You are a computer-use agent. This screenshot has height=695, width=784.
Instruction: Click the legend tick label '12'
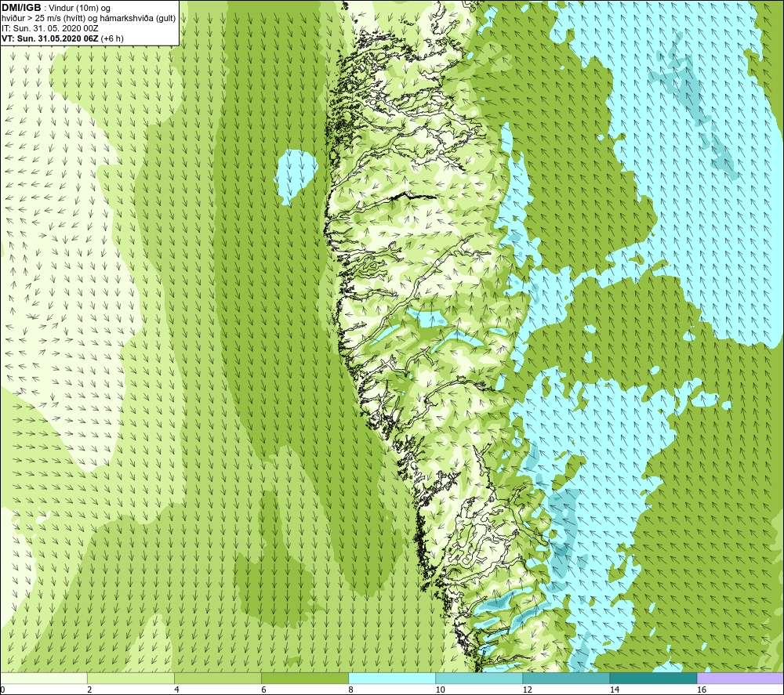coord(527,690)
